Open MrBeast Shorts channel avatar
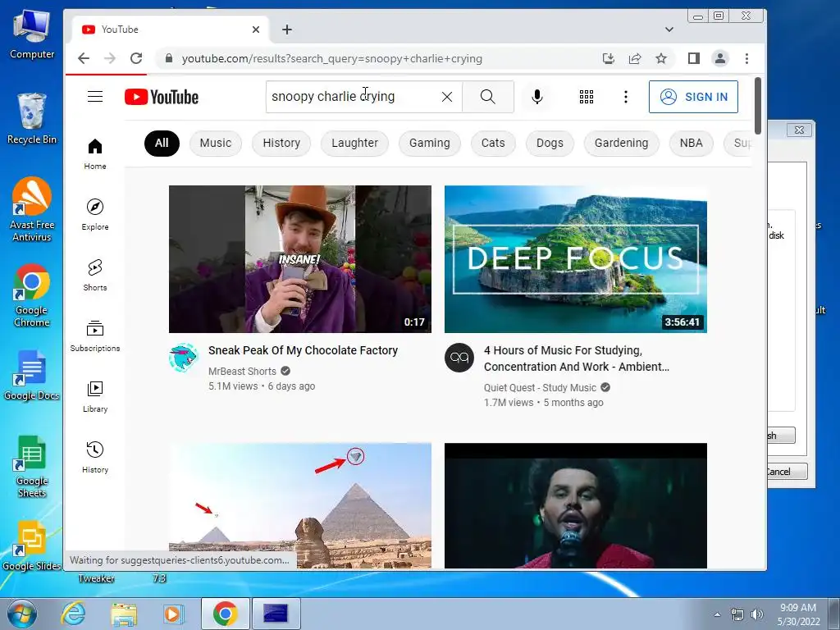Viewport: 840px width, 630px height. point(183,358)
